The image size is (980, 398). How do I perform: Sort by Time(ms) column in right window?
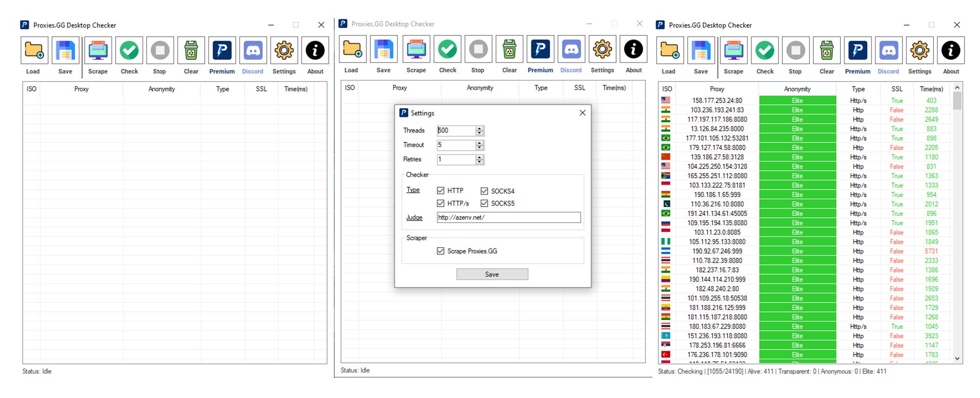coord(931,89)
